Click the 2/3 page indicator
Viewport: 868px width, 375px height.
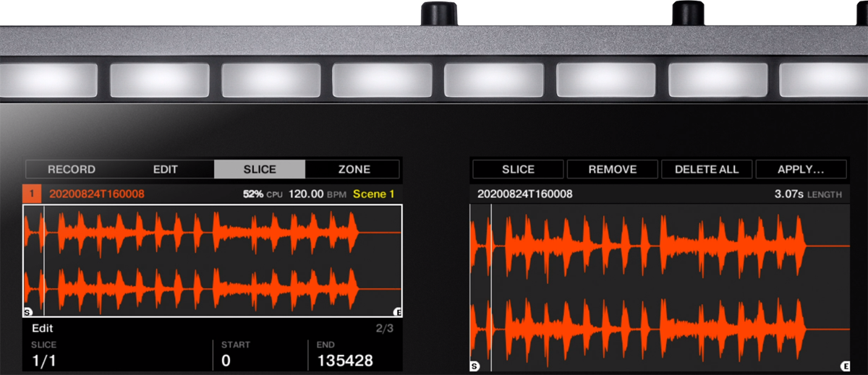click(x=384, y=327)
